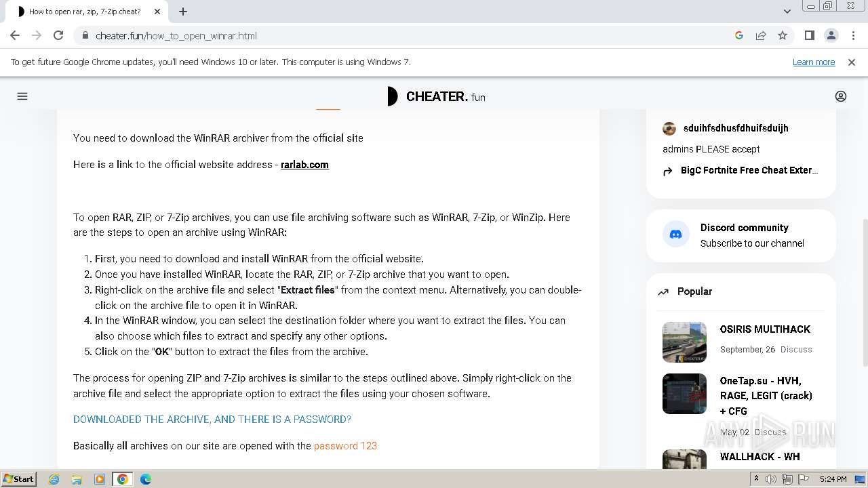868x488 pixels.
Task: Go forward to the next page
Action: (x=37, y=35)
